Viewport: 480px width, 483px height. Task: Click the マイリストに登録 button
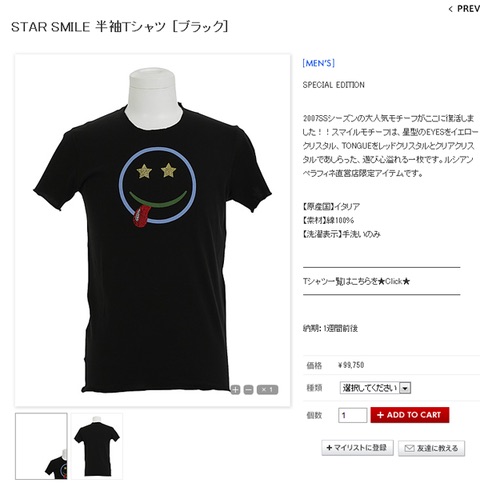357,448
